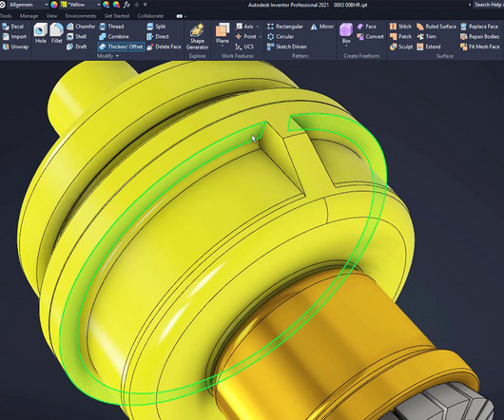Switch to the Manage tab
504x420 pixels.
pyautogui.click(x=29, y=16)
